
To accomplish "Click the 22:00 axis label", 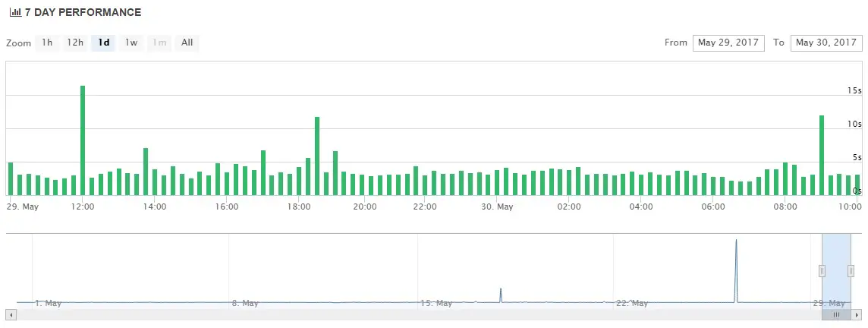I will tap(425, 207).
